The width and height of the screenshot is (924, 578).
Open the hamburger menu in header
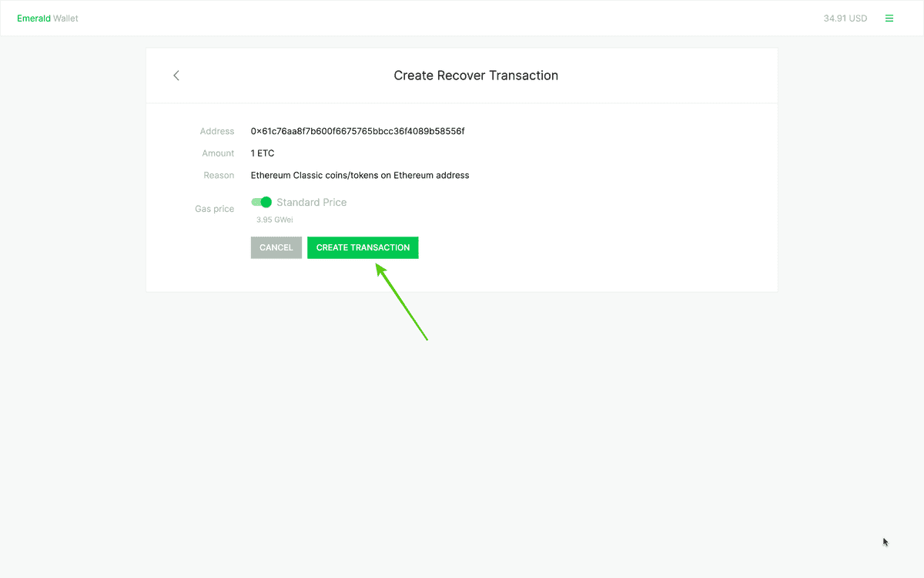tap(889, 18)
